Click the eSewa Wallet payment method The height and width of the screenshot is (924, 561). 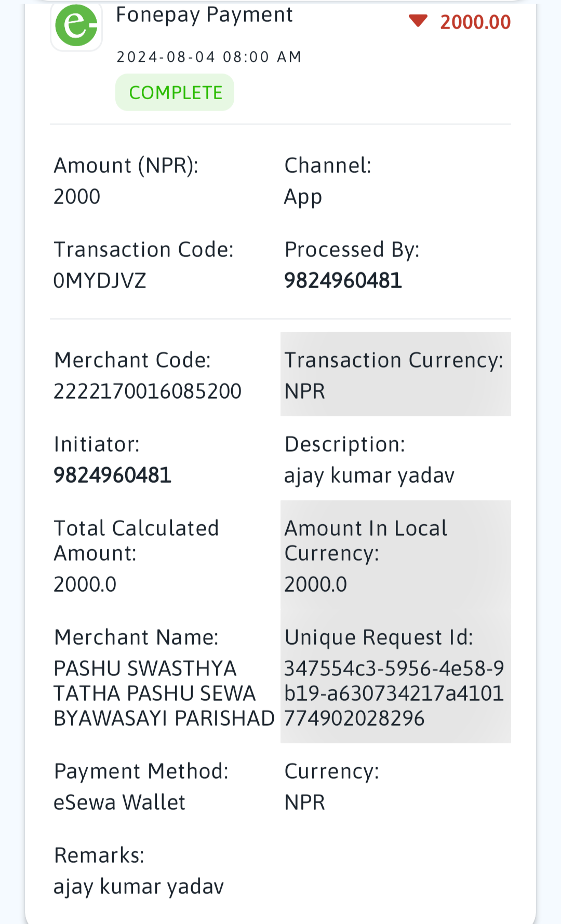coord(119,803)
